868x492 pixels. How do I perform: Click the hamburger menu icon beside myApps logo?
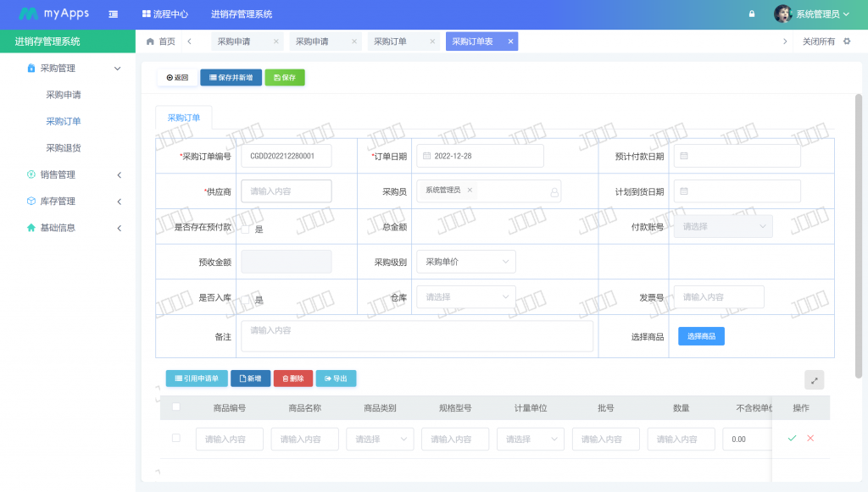pyautogui.click(x=114, y=14)
